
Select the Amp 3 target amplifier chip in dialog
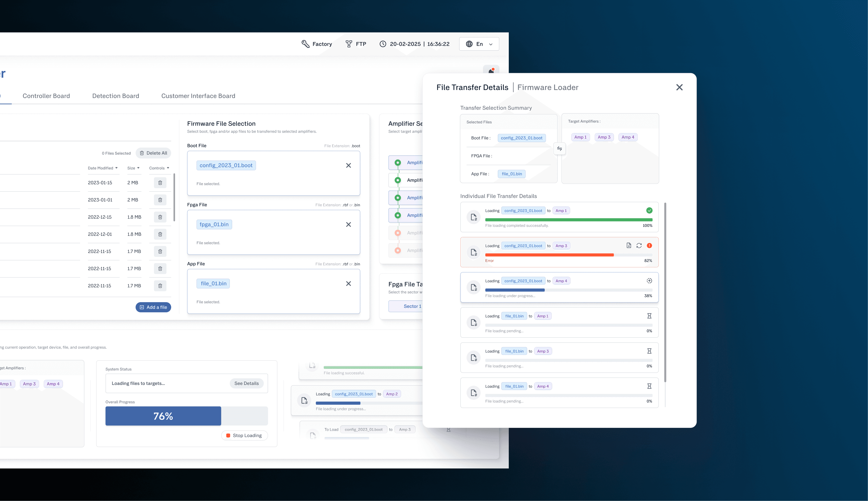click(x=604, y=137)
